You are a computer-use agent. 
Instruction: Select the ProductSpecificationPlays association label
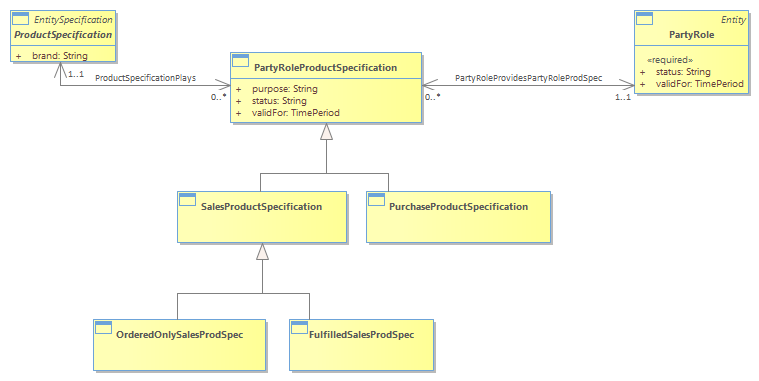(146, 78)
